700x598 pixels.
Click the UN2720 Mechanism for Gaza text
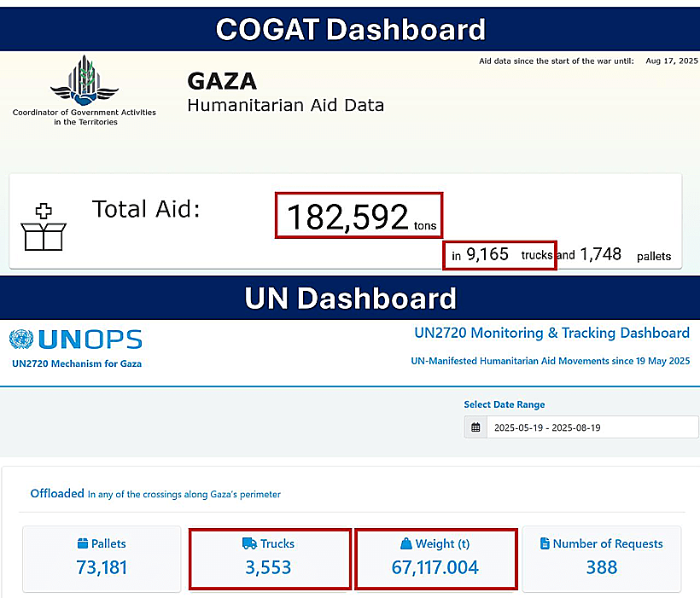click(77, 363)
